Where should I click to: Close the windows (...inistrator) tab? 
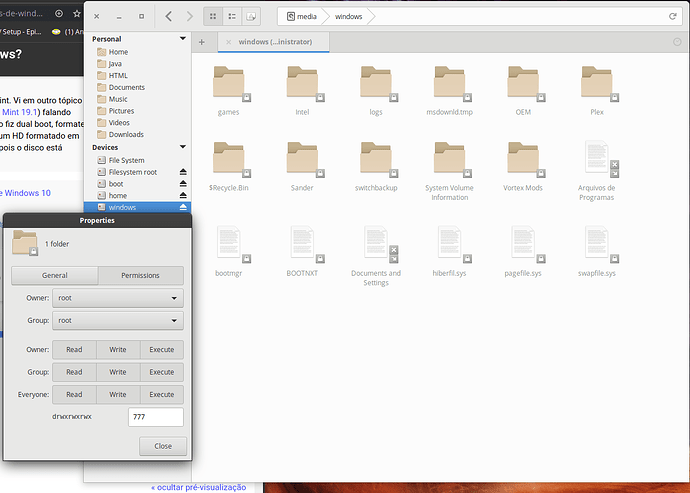click(x=228, y=42)
